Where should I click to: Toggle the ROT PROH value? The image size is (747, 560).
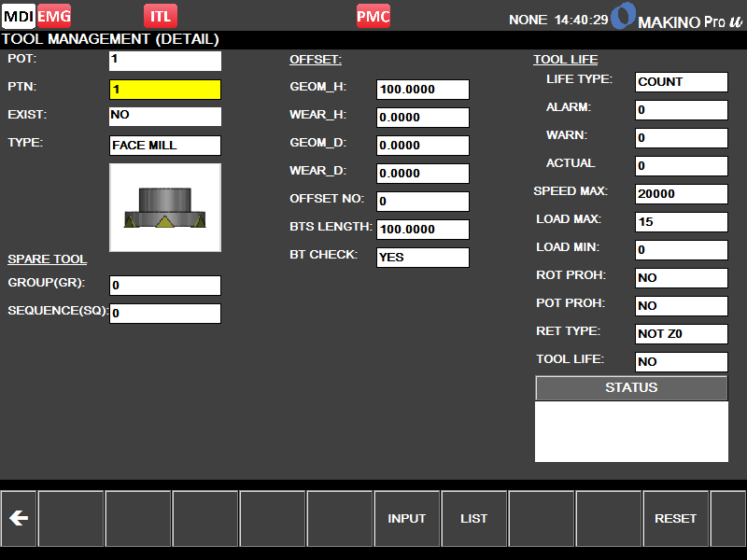click(681, 277)
